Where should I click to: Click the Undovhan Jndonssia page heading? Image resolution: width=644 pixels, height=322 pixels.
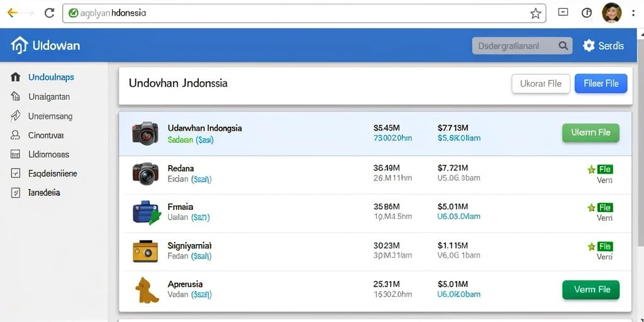click(x=178, y=84)
